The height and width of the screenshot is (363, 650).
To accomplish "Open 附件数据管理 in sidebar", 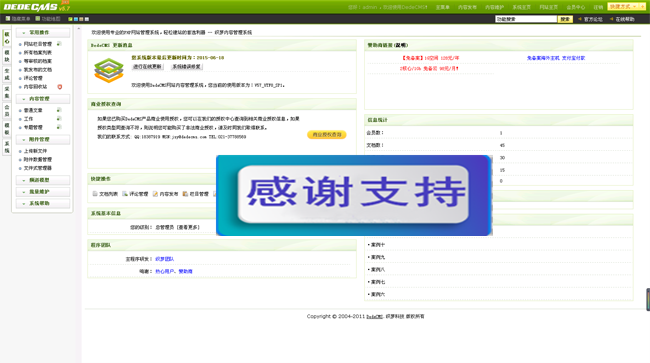I will [x=37, y=160].
